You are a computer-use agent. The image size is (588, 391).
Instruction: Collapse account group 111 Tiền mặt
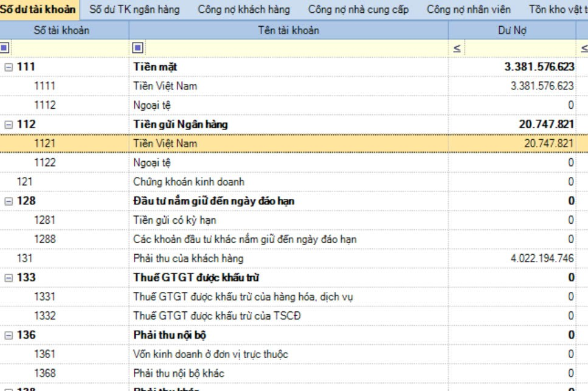click(x=9, y=67)
